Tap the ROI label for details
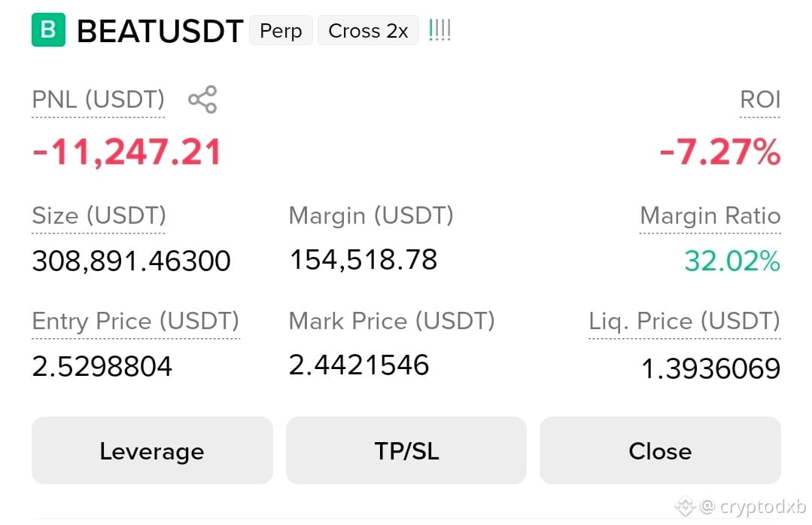 point(759,99)
